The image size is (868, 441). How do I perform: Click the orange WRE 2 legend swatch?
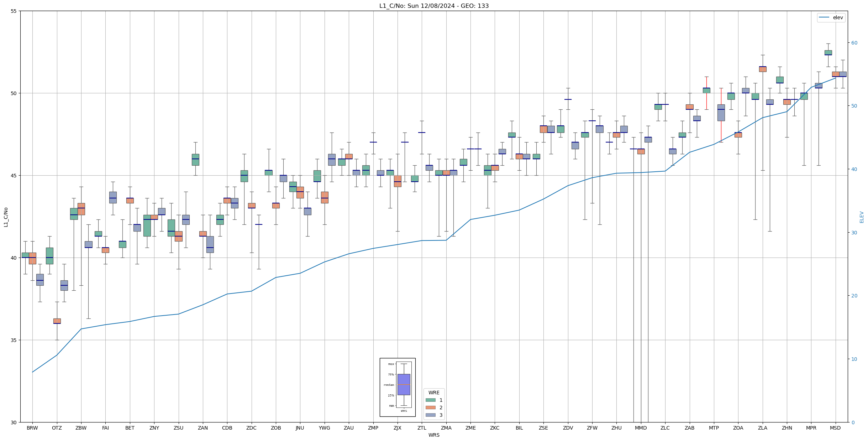pos(430,408)
